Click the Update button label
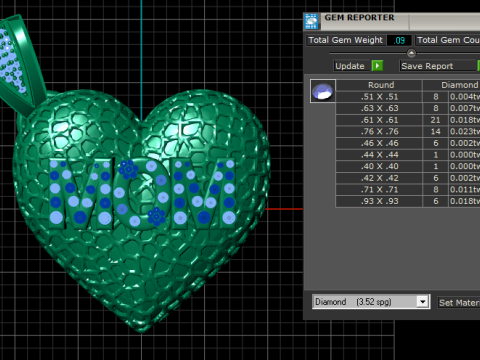The image size is (480, 360). click(350, 66)
